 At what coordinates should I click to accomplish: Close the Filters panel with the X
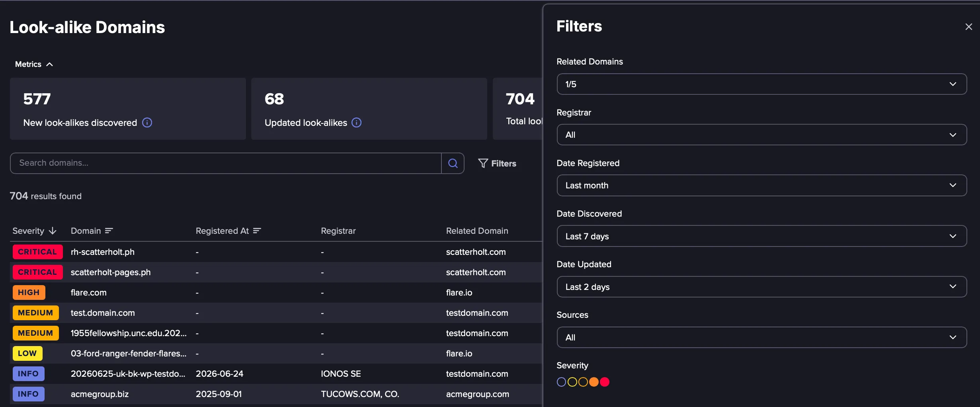click(x=968, y=27)
